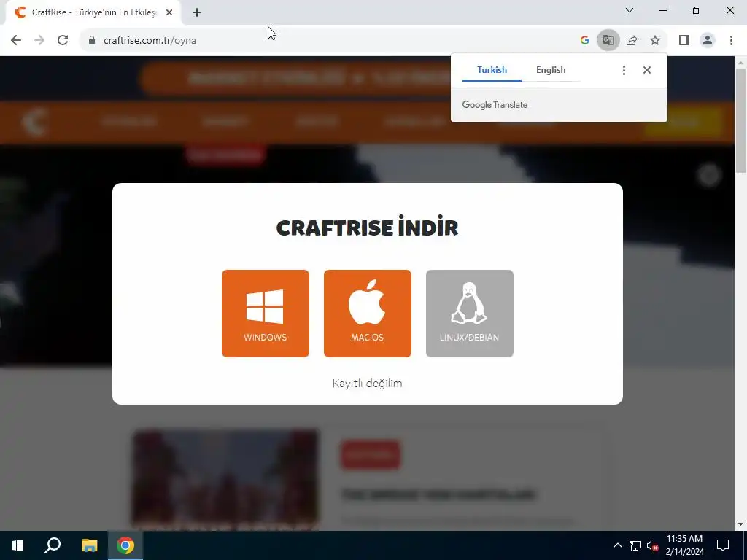The image size is (747, 560).
Task: Click the scrollbar down arrow
Action: 740,524
